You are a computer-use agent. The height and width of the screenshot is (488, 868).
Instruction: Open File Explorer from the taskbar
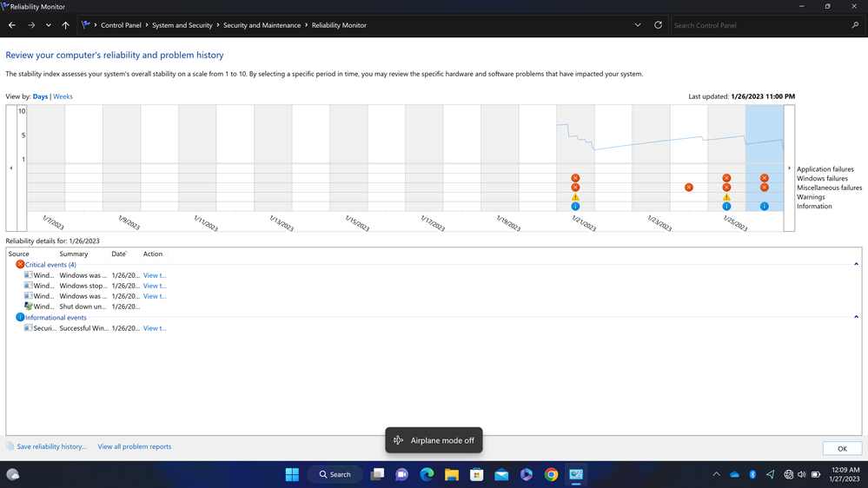[x=452, y=474]
